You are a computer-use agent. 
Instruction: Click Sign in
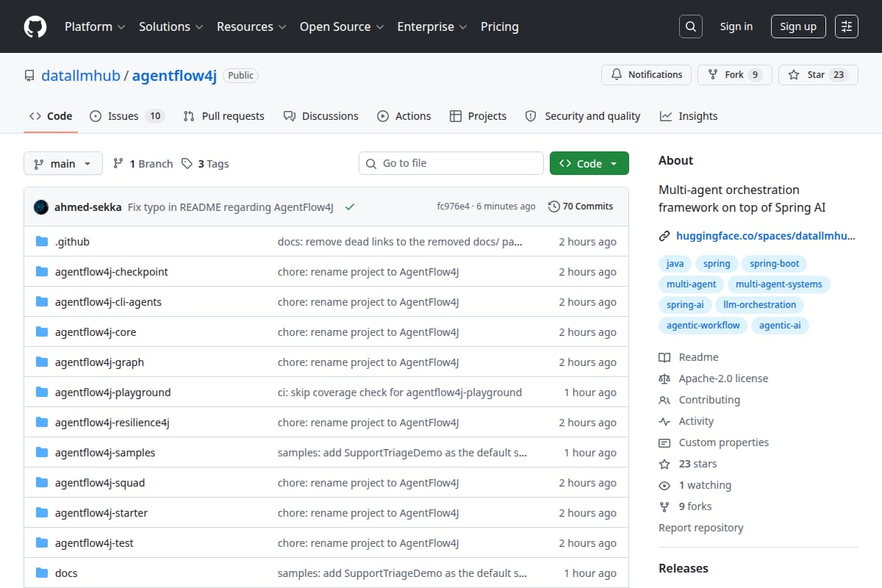[x=736, y=26]
